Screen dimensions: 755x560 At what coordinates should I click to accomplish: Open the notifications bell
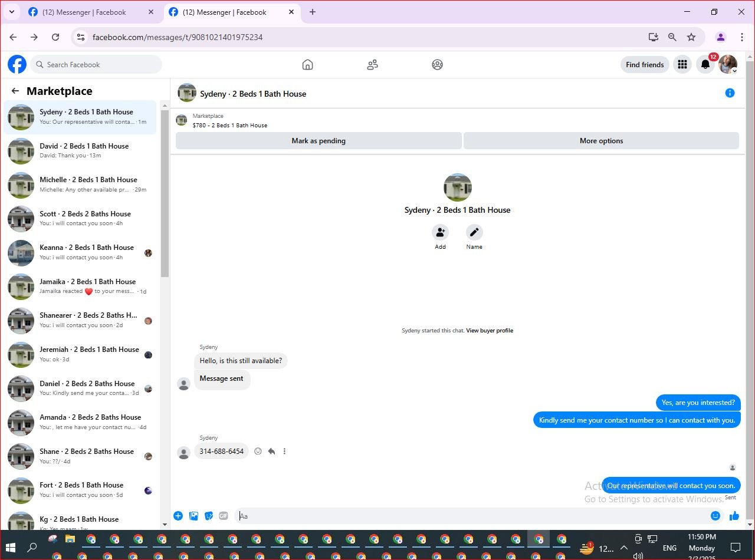705,65
